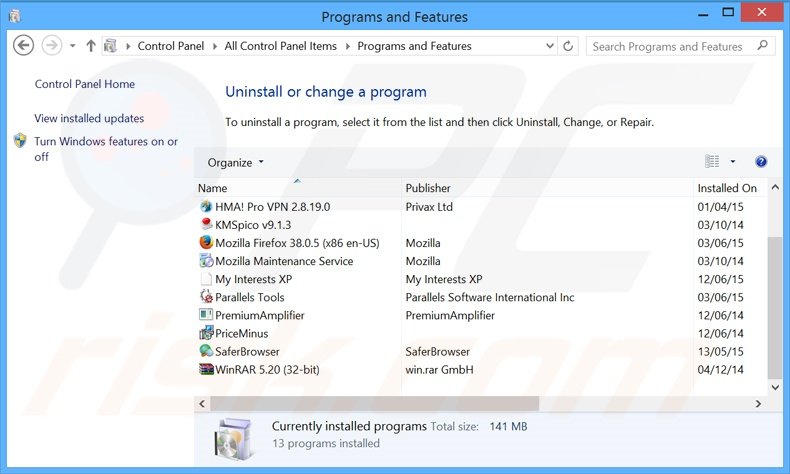Click the Control Panel icon in address bar
This screenshot has height=474, width=790.
tap(110, 46)
